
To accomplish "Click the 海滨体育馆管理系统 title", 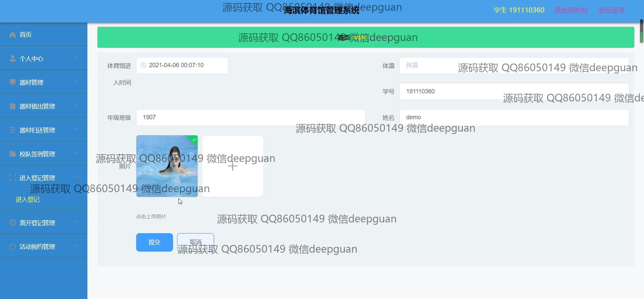I will (322, 10).
